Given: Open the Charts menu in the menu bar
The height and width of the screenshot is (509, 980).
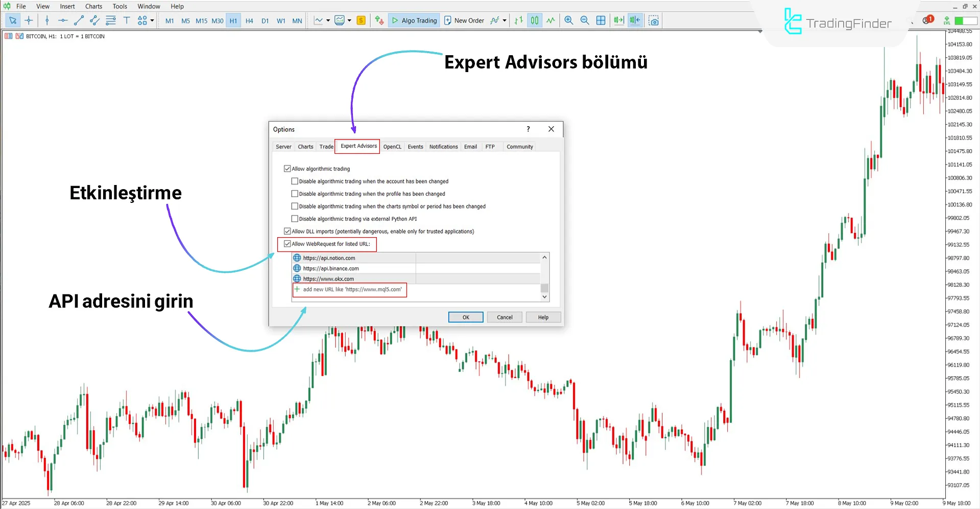Looking at the screenshot, I should (93, 6).
